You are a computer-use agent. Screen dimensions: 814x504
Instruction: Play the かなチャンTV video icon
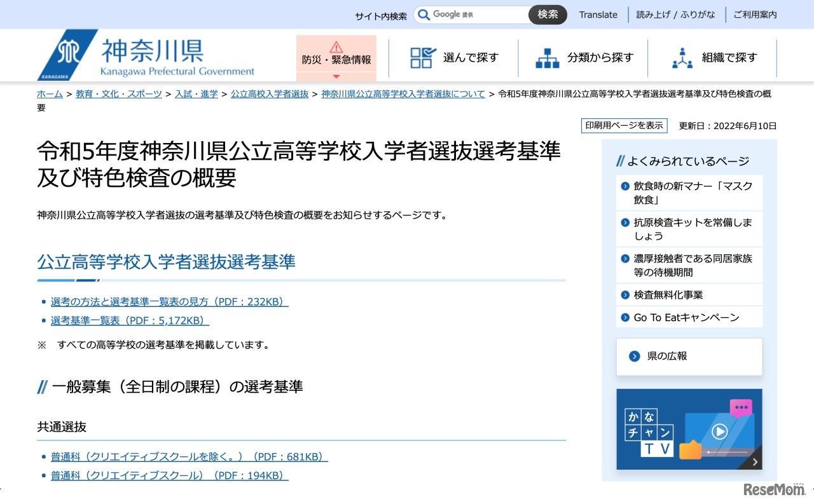719,432
